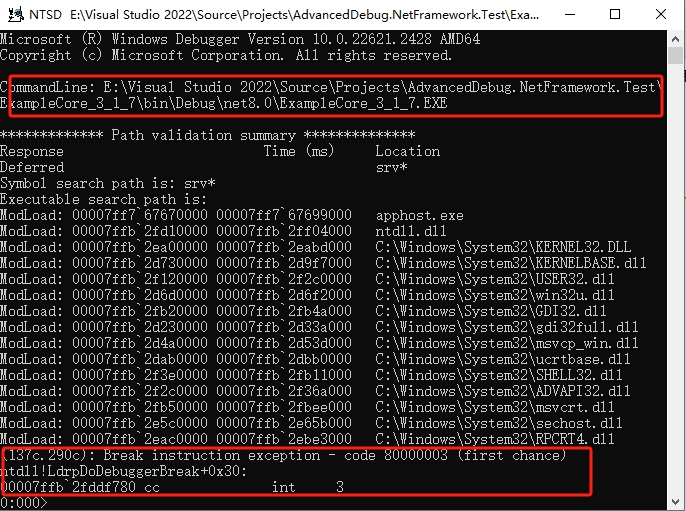This screenshot has height=511, width=686.
Task: Click the 'Executable search path is:' line
Action: (103, 200)
